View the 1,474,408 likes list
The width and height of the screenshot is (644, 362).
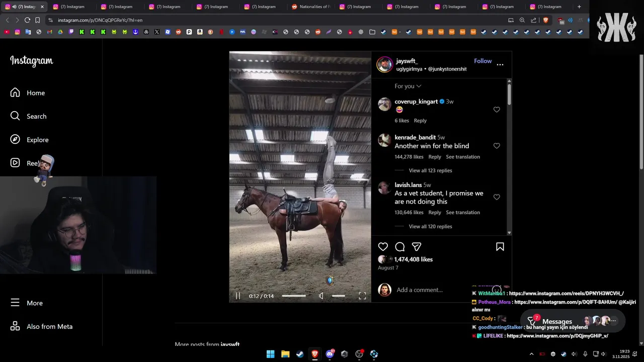pos(413,259)
